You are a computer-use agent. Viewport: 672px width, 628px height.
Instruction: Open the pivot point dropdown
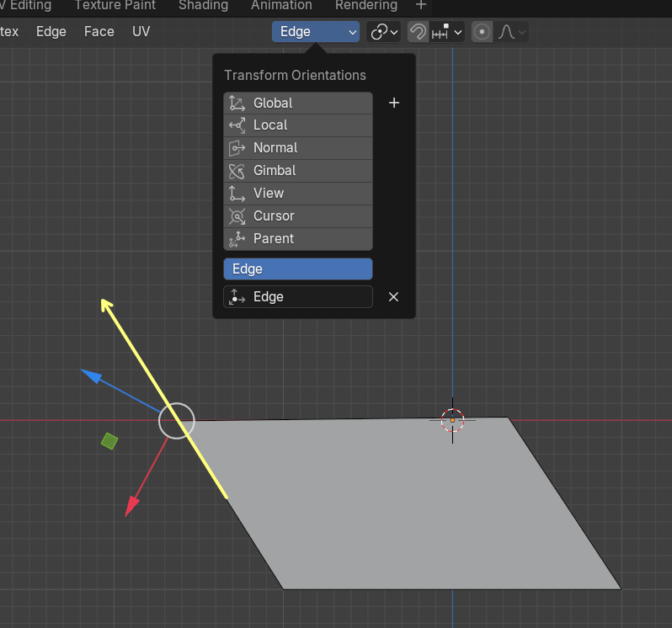pos(383,32)
